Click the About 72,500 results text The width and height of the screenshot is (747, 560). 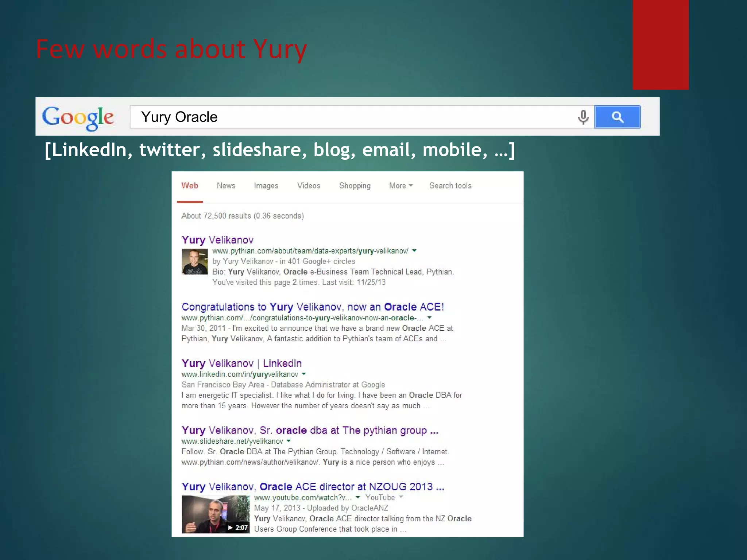pyautogui.click(x=243, y=216)
